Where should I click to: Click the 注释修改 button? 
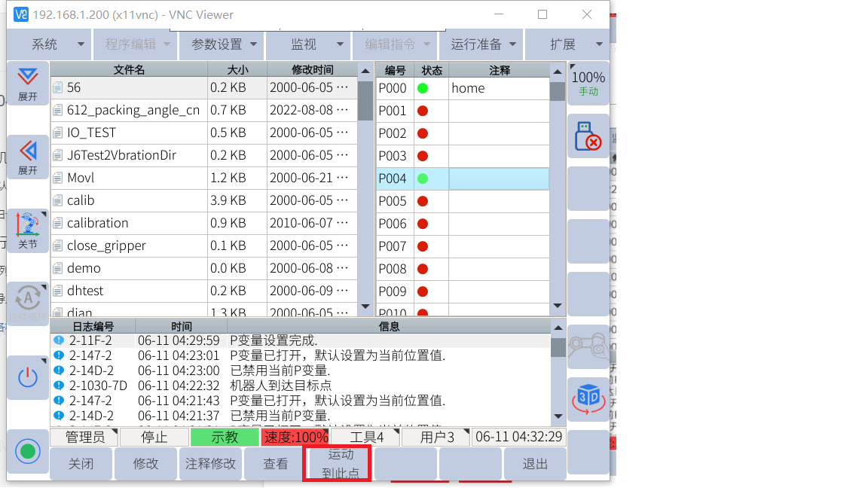pyautogui.click(x=210, y=464)
